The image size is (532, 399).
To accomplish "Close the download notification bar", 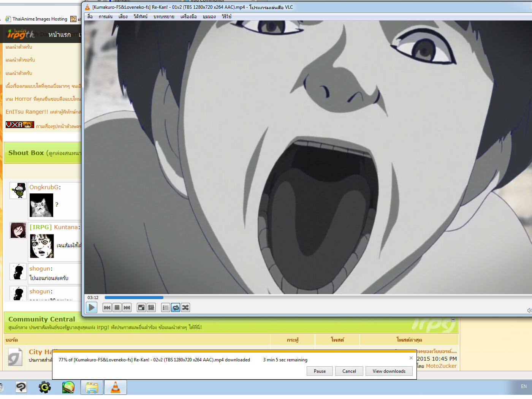I will click(x=411, y=358).
